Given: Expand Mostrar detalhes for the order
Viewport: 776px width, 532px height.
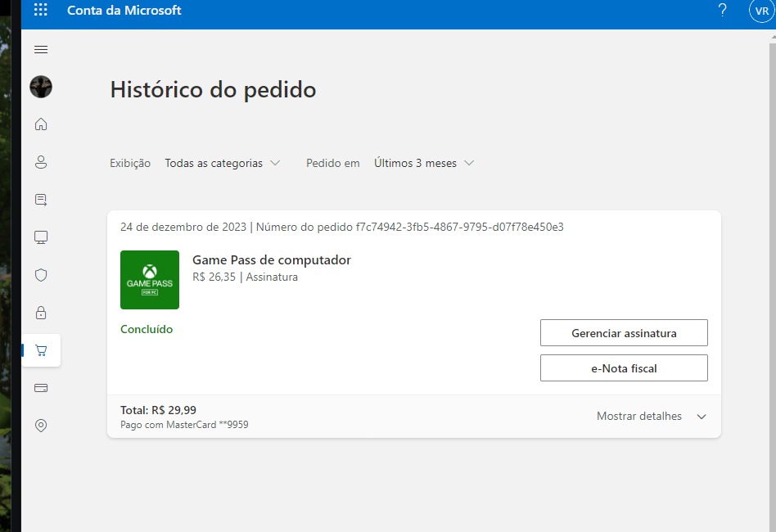Looking at the screenshot, I should 651,417.
